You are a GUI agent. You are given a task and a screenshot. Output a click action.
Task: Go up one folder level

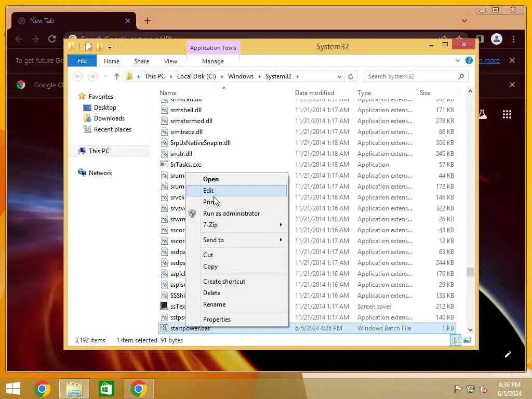(x=117, y=76)
